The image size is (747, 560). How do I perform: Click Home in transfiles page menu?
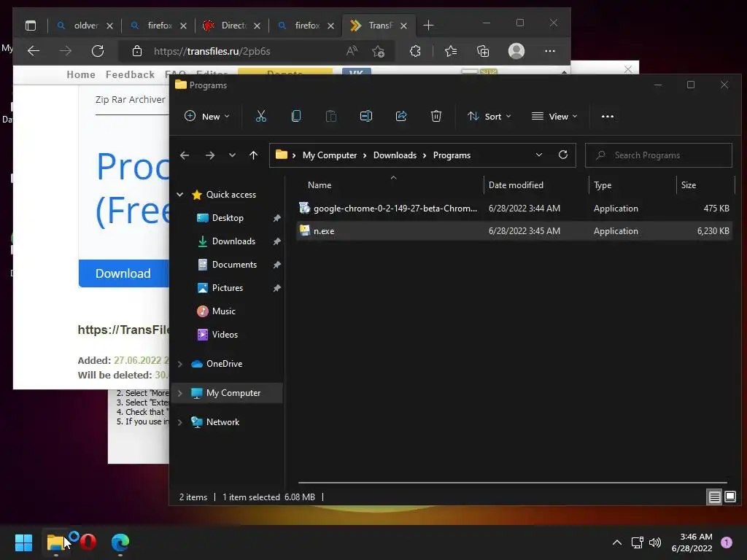point(81,75)
